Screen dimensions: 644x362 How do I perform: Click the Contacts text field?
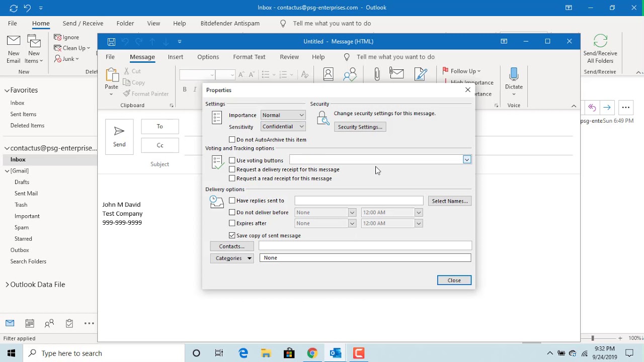click(x=365, y=246)
